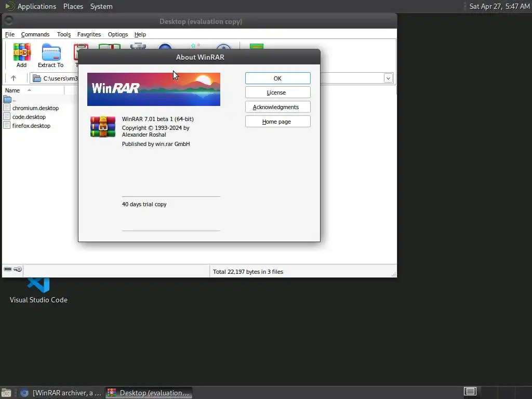
Task: Click the WinRAR books icon in About dialog
Action: (103, 127)
